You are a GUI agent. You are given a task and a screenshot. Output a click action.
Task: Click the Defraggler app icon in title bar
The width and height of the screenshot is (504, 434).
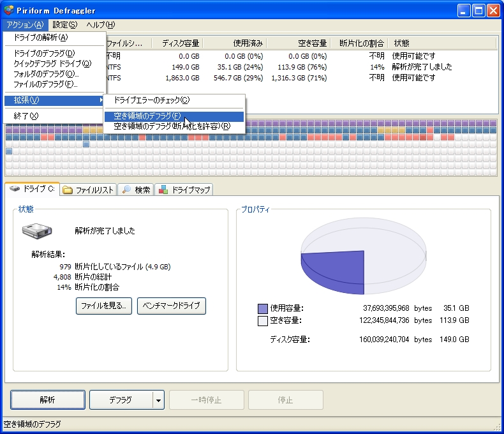[9, 10]
